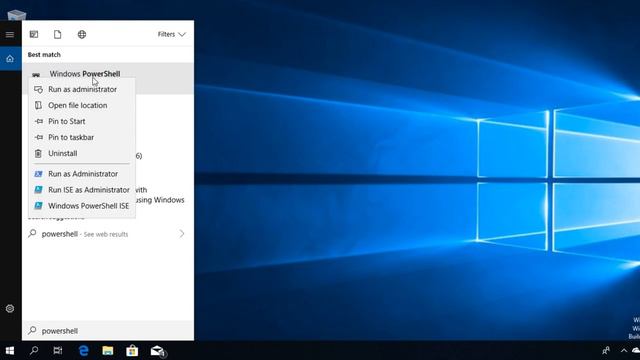Screen dimensions: 640x360
Task: Choose Pin to Start
Action: (82, 121)
